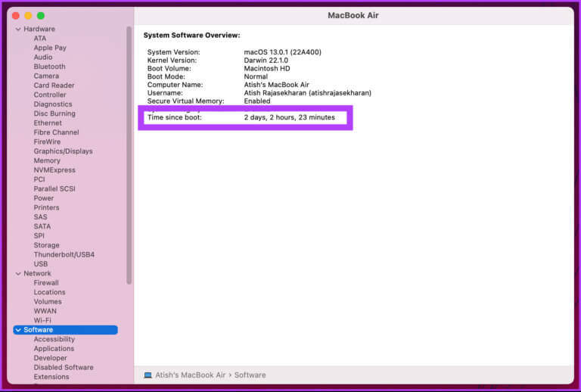Click the Computer Name value "Atish's MacBook Air"

coord(276,85)
